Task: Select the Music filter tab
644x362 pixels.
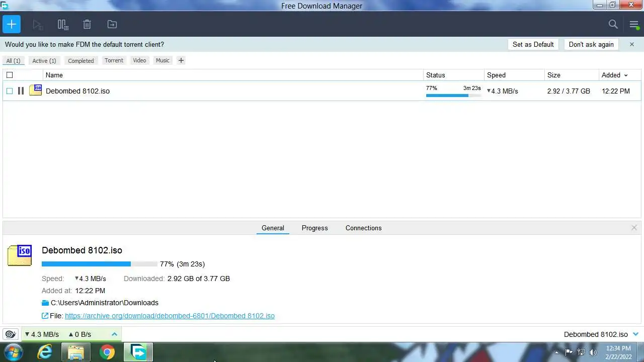Action: coord(163,60)
